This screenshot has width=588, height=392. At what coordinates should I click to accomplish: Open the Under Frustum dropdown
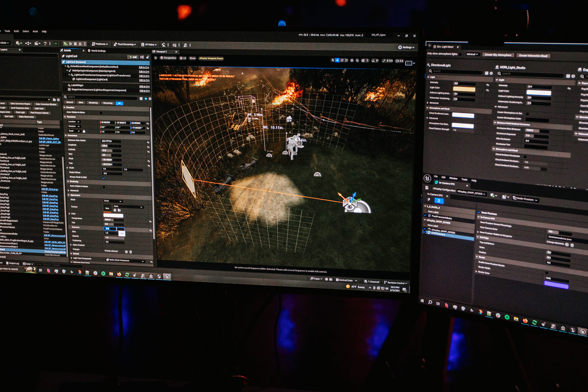coord(525,199)
